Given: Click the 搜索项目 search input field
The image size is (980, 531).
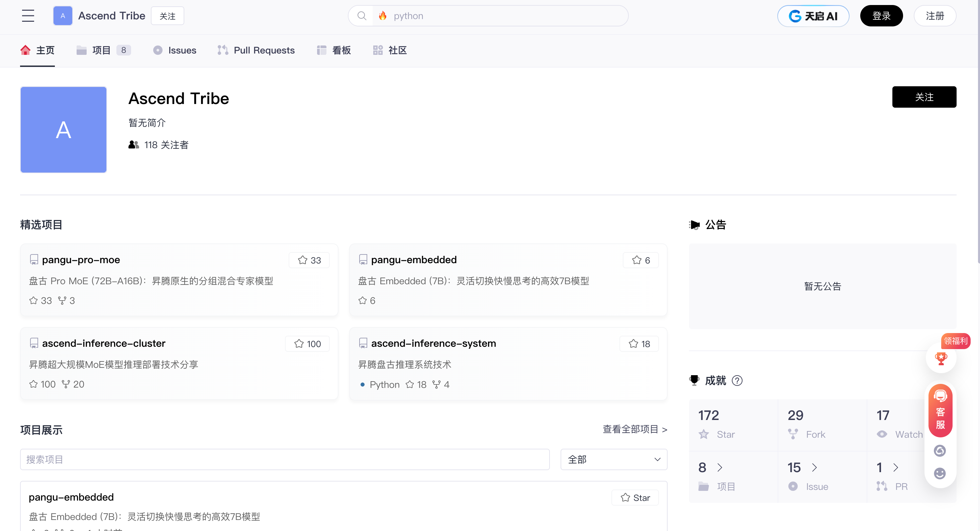Looking at the screenshot, I should coord(285,459).
